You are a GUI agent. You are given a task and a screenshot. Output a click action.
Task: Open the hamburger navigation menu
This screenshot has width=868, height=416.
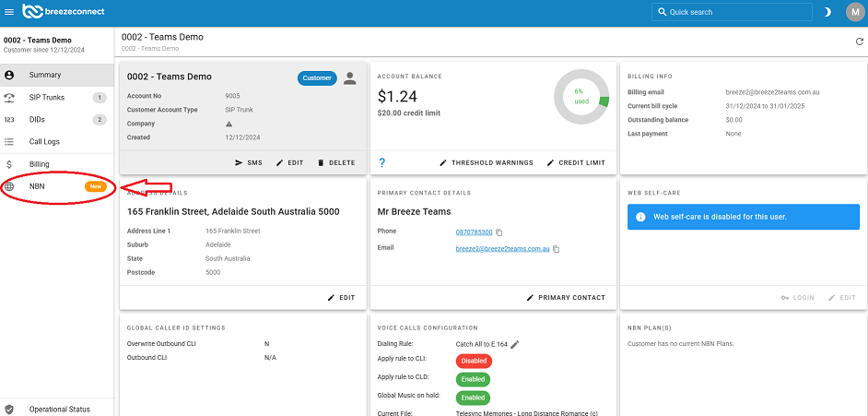9,12
